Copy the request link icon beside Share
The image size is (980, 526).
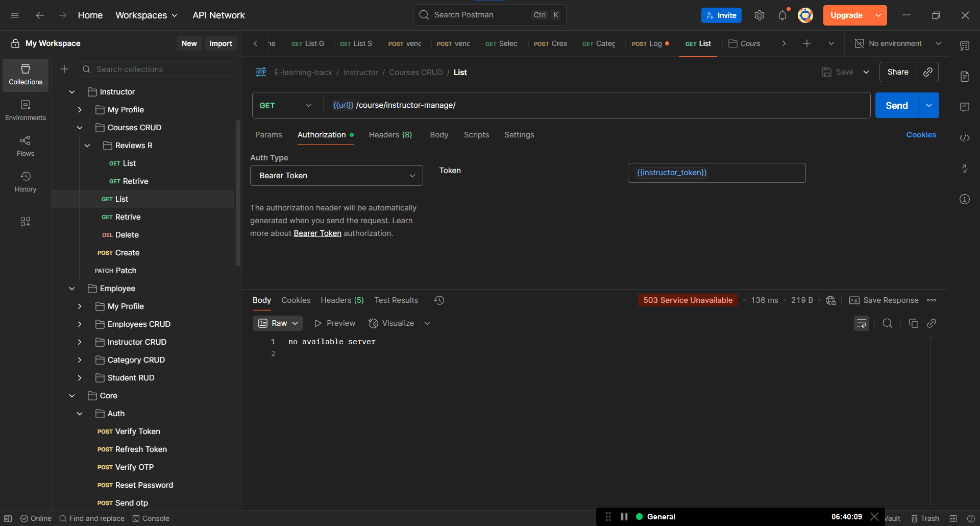(x=928, y=72)
